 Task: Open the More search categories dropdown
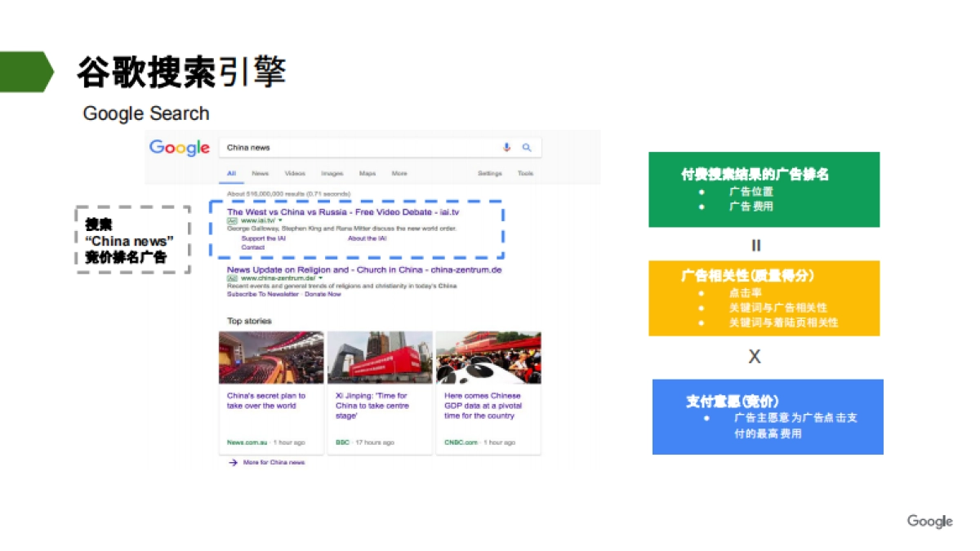point(398,173)
